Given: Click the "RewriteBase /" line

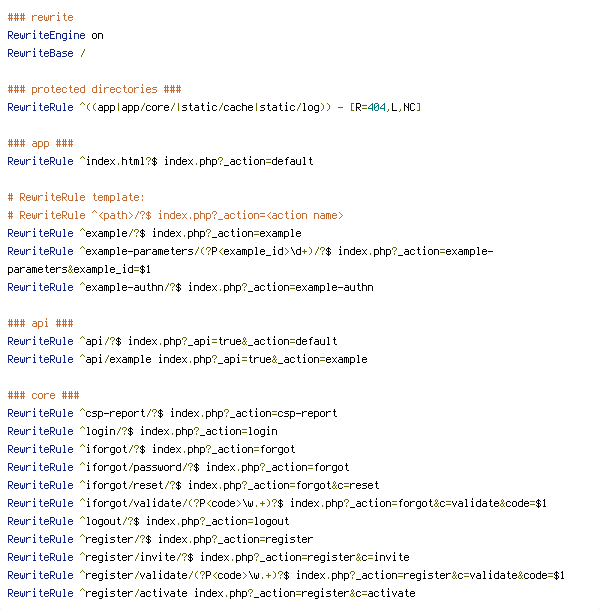Looking at the screenshot, I should 46,53.
